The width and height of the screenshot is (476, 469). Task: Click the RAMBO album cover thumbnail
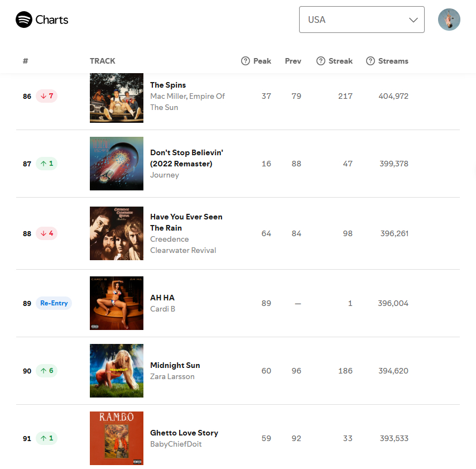tap(117, 438)
